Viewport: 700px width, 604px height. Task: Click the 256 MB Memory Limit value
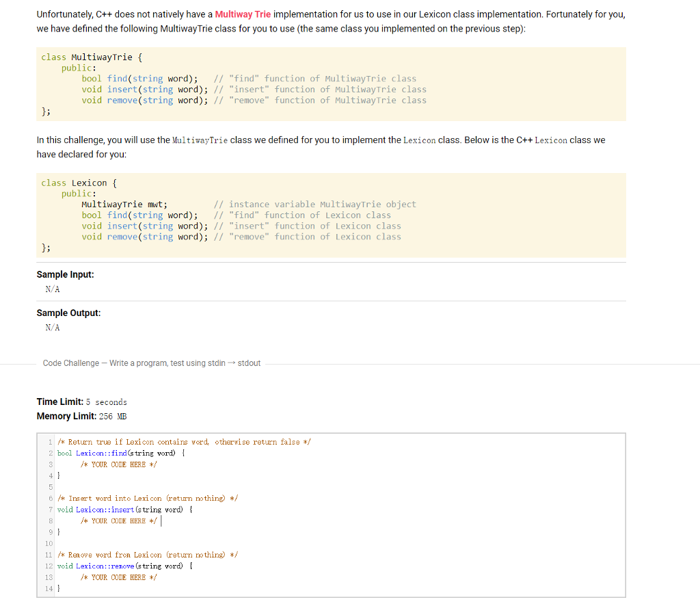tap(114, 416)
